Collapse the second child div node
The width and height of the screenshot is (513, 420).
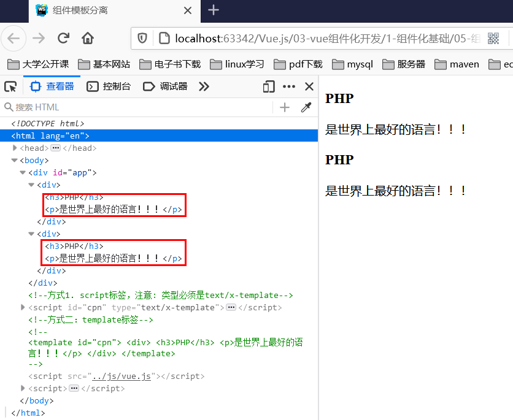31,234
